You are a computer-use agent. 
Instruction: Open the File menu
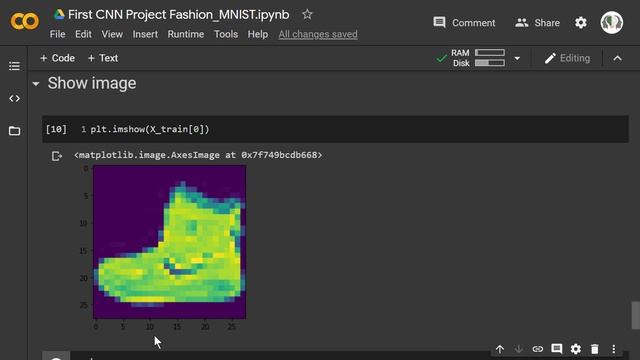(x=58, y=34)
